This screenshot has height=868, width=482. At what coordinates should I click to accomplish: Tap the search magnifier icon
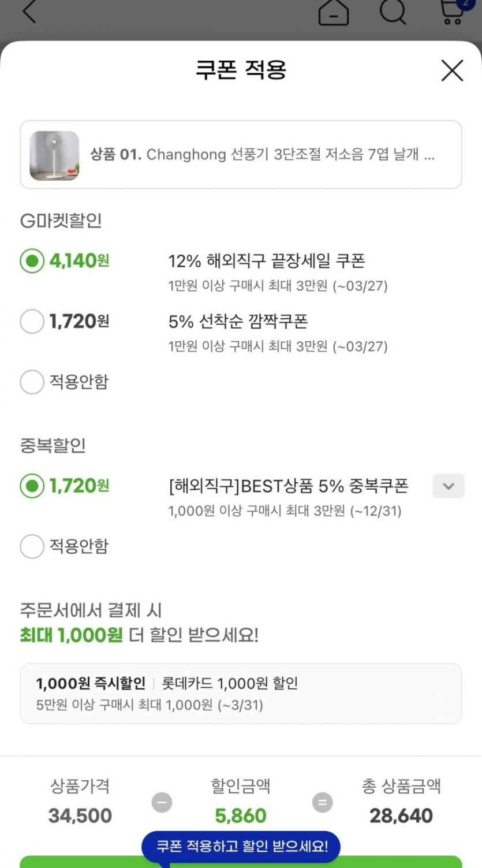[393, 12]
